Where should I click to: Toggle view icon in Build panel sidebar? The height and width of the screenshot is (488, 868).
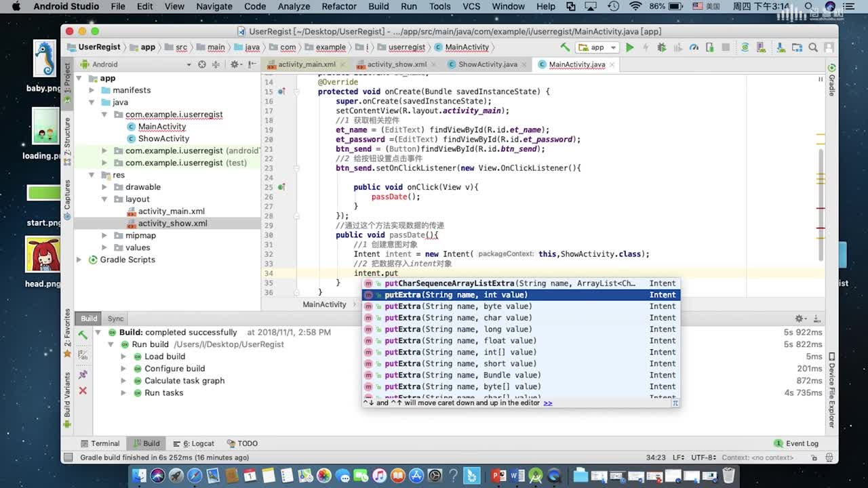pos(83,354)
